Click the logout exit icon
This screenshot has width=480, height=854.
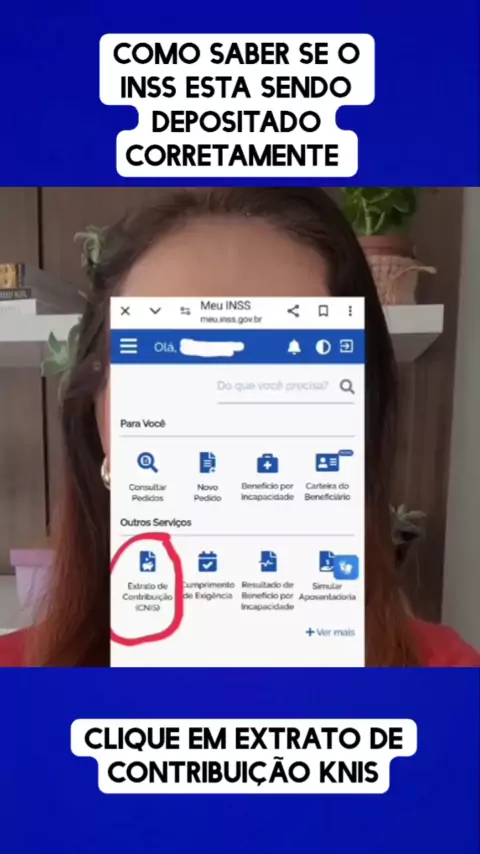[x=347, y=346]
